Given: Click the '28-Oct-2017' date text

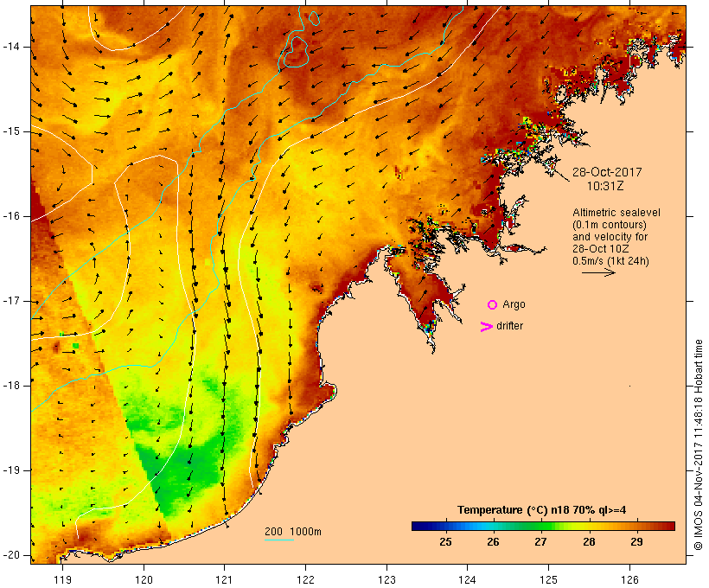Looking at the screenshot, I should click(x=607, y=172).
